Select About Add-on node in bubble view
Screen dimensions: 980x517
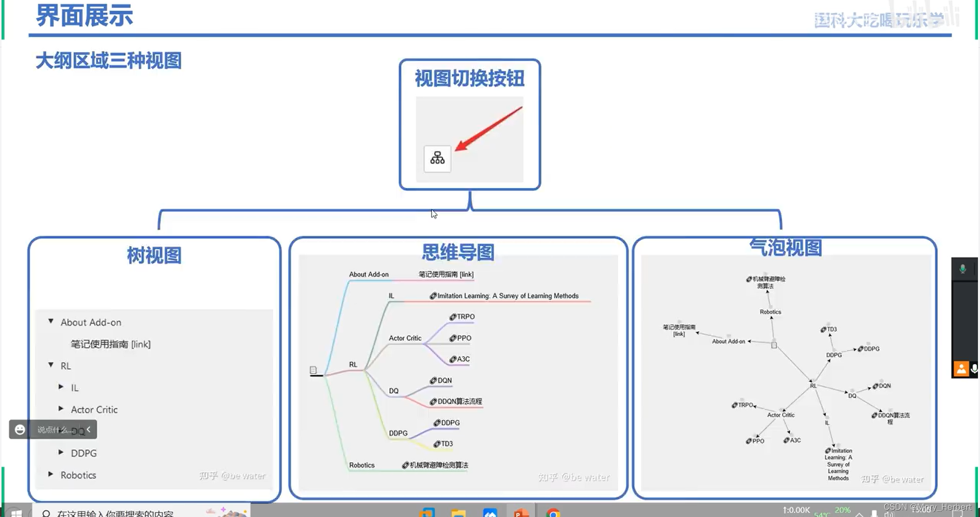pyautogui.click(x=729, y=341)
